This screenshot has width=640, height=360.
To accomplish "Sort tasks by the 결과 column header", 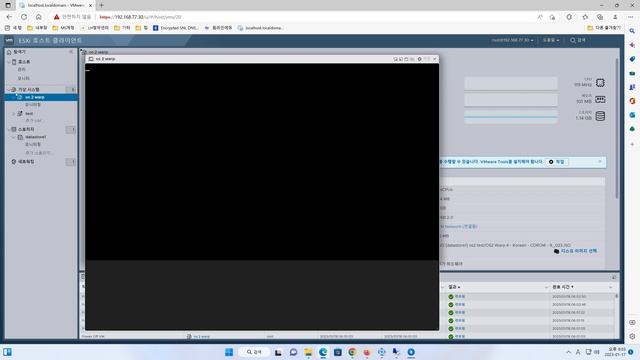I will pyautogui.click(x=454, y=287).
